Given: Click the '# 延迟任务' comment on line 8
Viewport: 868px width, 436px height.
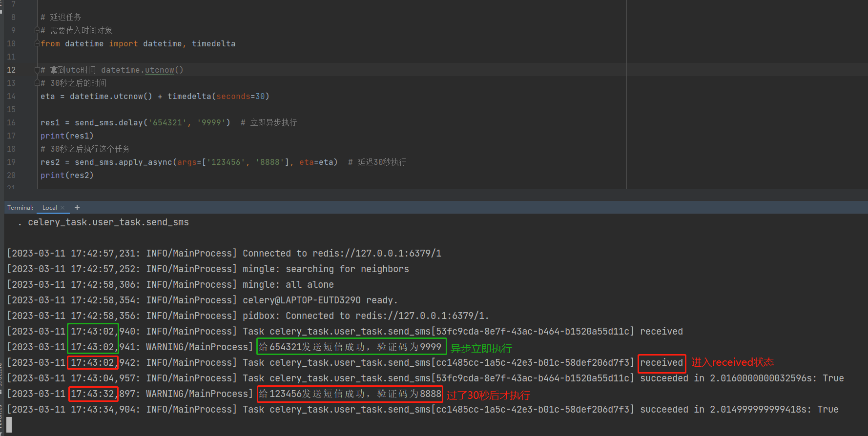Looking at the screenshot, I should 61,17.
